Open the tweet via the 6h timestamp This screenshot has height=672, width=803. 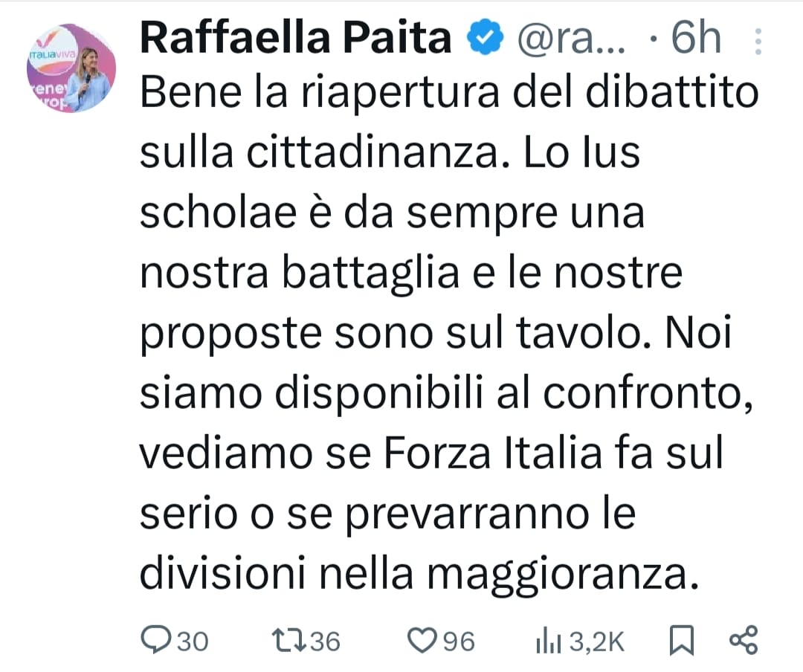(695, 40)
